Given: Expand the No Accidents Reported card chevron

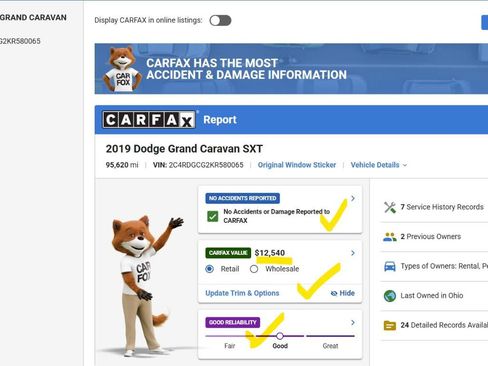Looking at the screenshot, I should pos(353,198).
